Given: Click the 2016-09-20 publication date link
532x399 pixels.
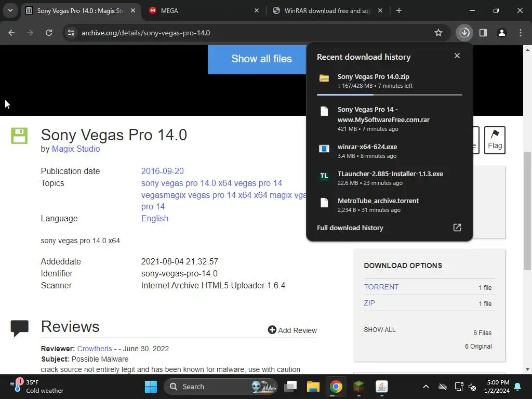Looking at the screenshot, I should click(162, 171).
